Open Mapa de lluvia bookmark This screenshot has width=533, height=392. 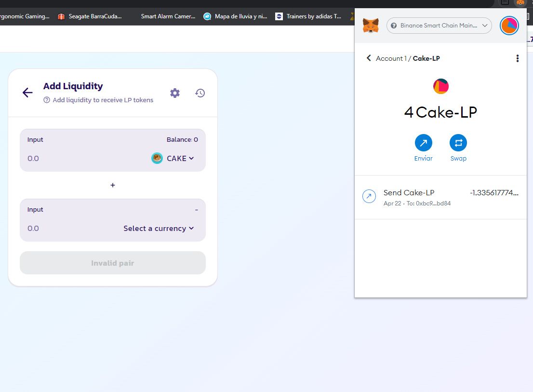[x=235, y=16]
